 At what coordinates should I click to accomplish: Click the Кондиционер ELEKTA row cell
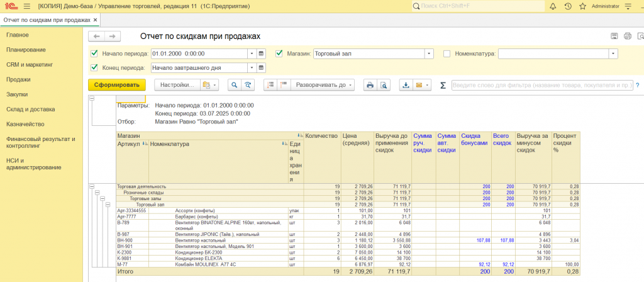[218, 258]
